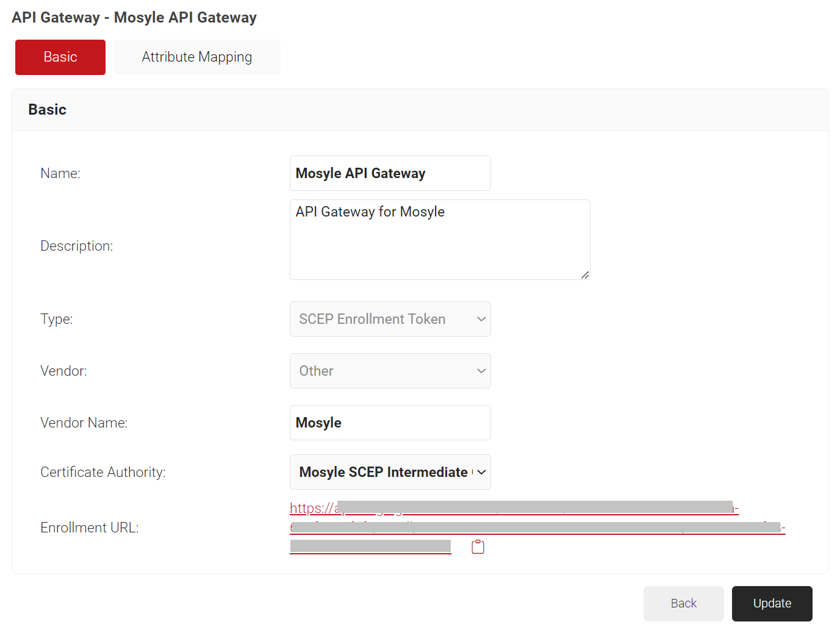Click the "Certificate Authority:" label
Viewport: 840px width, 630px height.
pos(103,472)
